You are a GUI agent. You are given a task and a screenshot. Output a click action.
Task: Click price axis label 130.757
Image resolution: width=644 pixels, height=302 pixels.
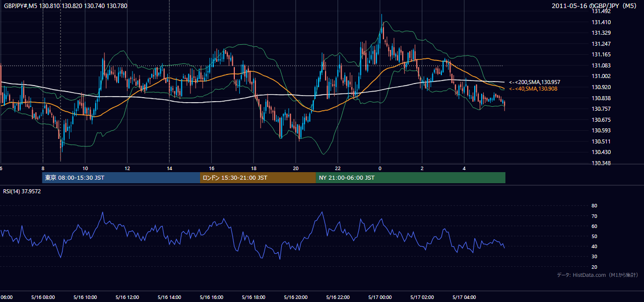coord(601,109)
